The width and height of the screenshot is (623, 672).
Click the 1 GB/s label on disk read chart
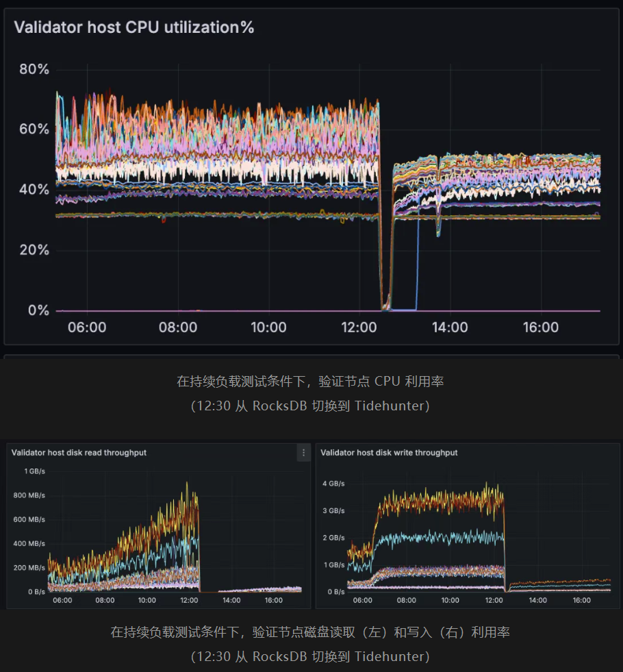pyautogui.click(x=35, y=471)
